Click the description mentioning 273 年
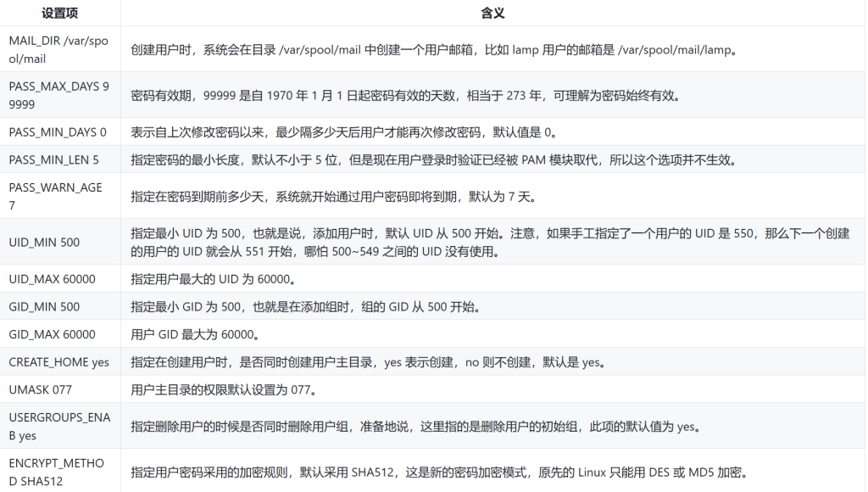This screenshot has height=492, width=868. pos(405,95)
